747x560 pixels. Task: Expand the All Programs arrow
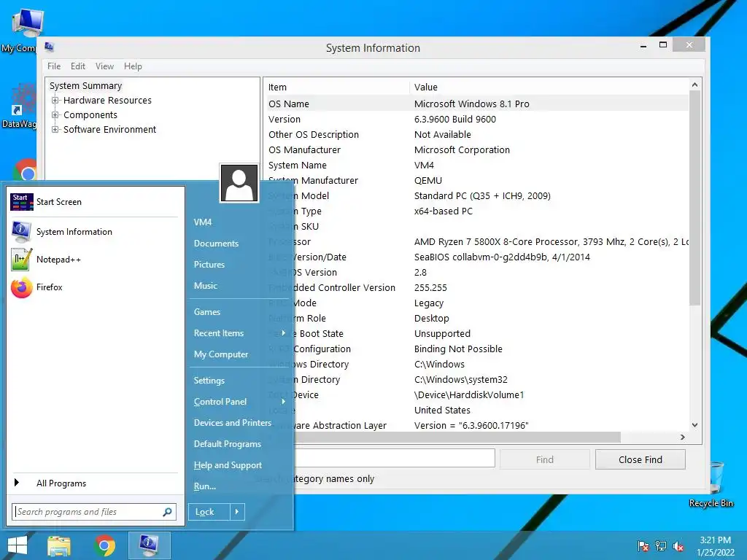click(x=17, y=483)
